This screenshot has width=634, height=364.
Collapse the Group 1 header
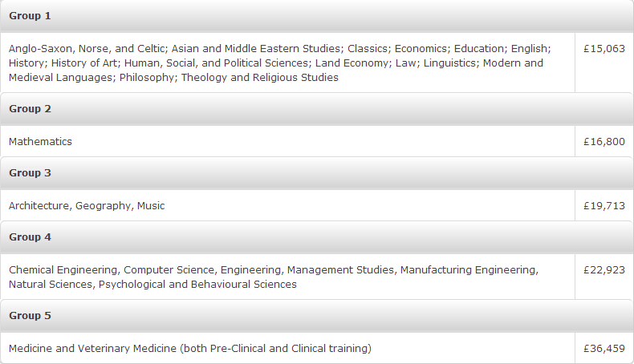pyautogui.click(x=317, y=16)
